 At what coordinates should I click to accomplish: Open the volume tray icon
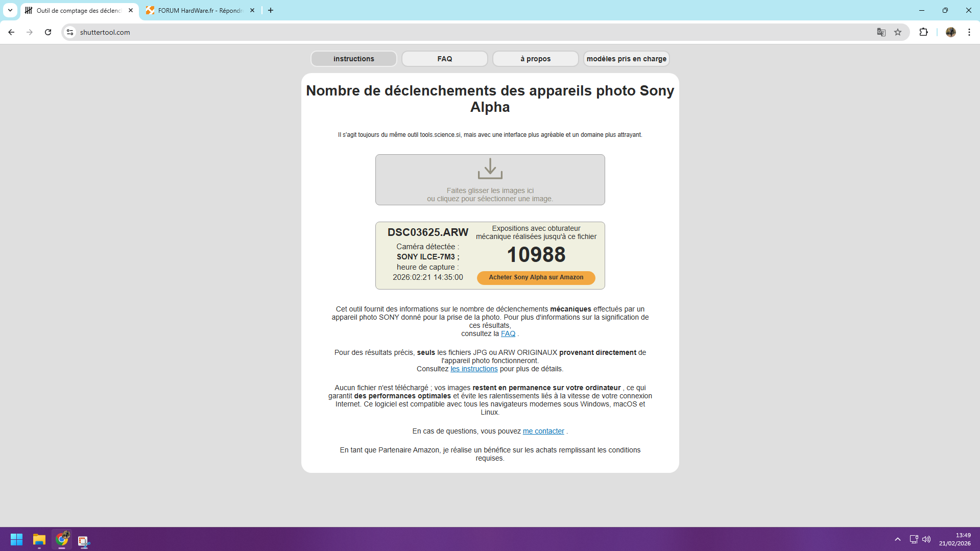click(926, 539)
